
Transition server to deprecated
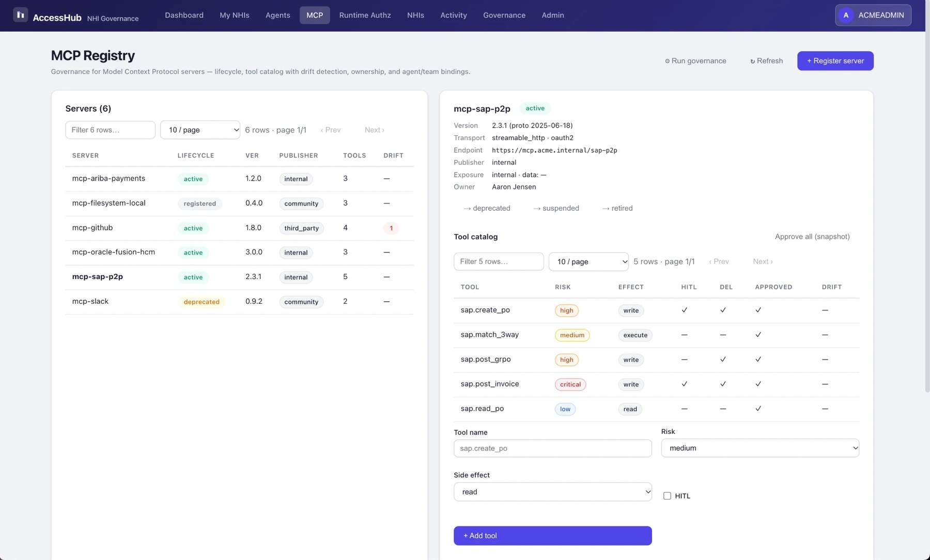[x=486, y=208]
